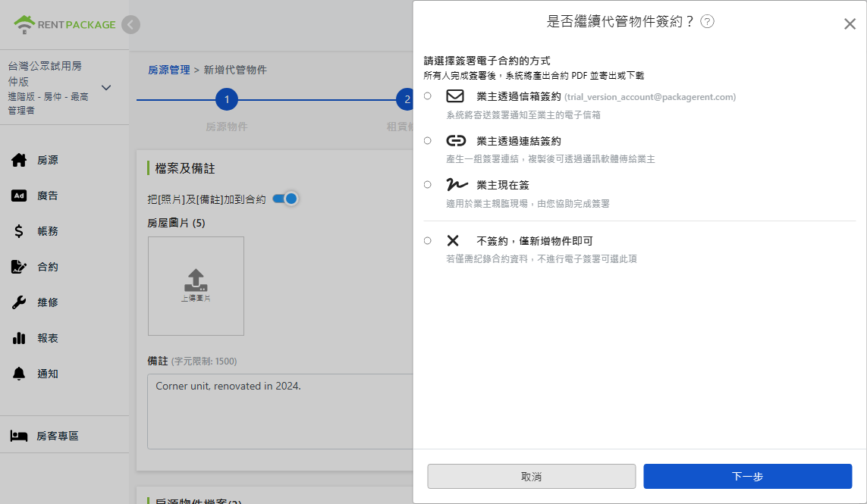Viewport: 867px width, 504px height.
Task: Select the 廣告 sidebar label
Action: pyautogui.click(x=48, y=196)
